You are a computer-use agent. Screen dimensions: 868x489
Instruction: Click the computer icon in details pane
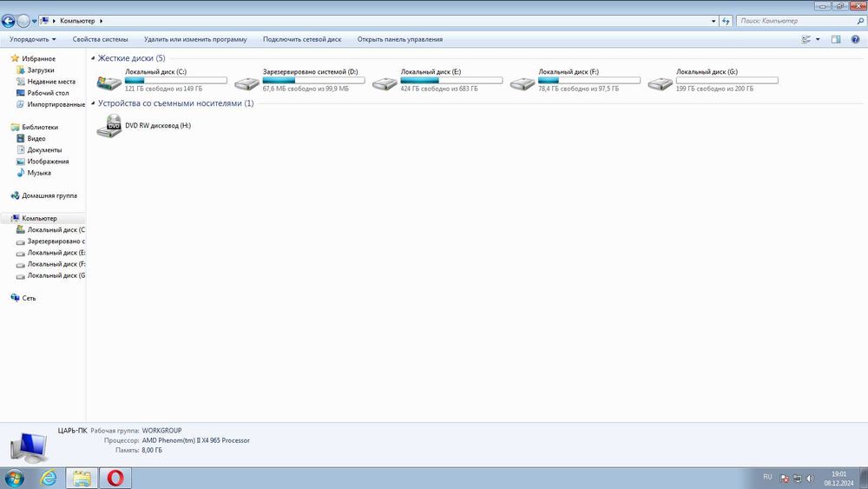(29, 446)
